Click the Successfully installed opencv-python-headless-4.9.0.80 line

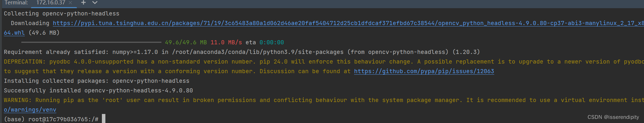[x=98, y=91]
